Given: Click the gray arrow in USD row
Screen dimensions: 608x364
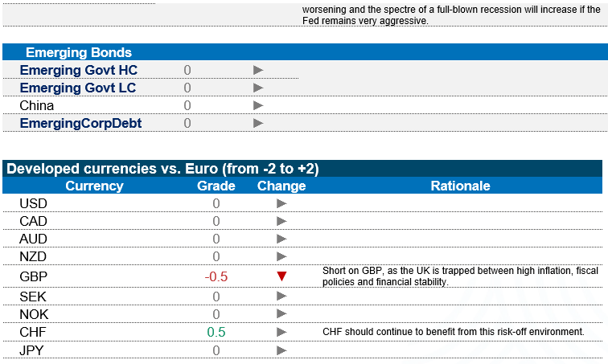Looking at the screenshot, I should [x=281, y=203].
